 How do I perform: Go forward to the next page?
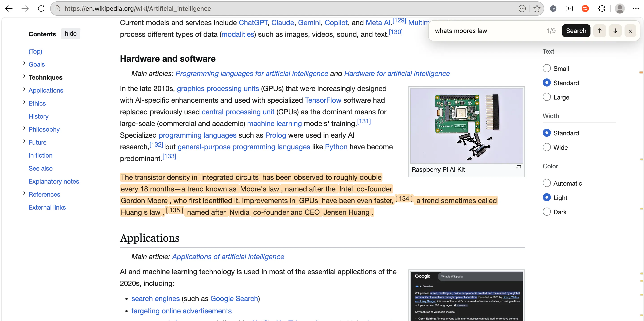pyautogui.click(x=25, y=9)
